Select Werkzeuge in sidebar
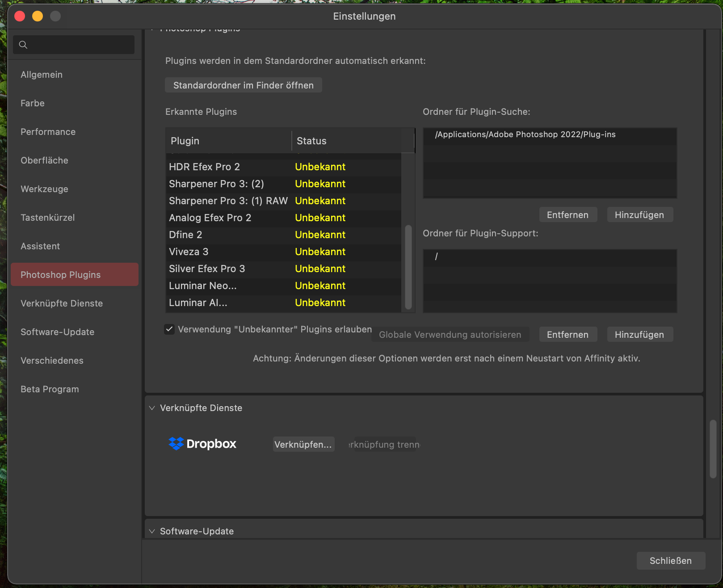Viewport: 723px width, 588px height. point(75,189)
